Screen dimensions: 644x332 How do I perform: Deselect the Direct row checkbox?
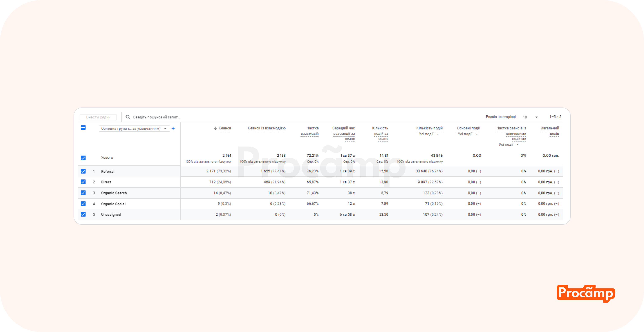coord(83,182)
